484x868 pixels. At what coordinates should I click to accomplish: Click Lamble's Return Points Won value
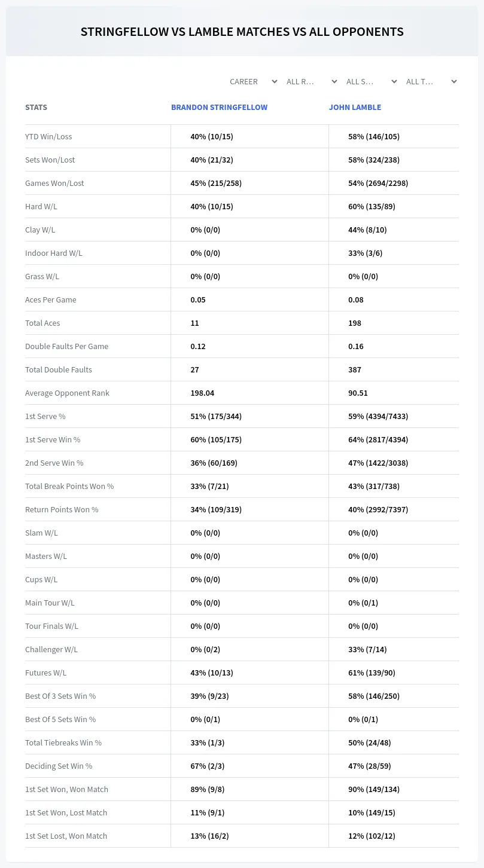point(378,509)
